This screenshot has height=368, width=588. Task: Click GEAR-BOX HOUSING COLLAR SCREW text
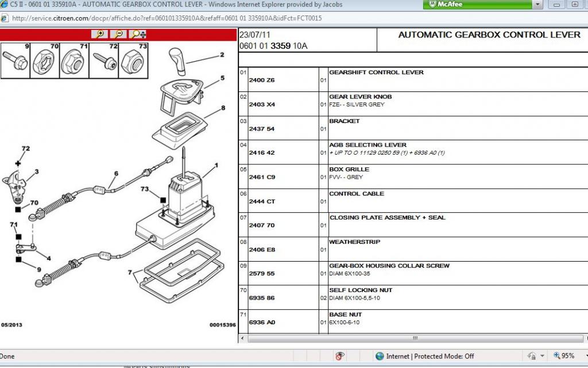389,266
